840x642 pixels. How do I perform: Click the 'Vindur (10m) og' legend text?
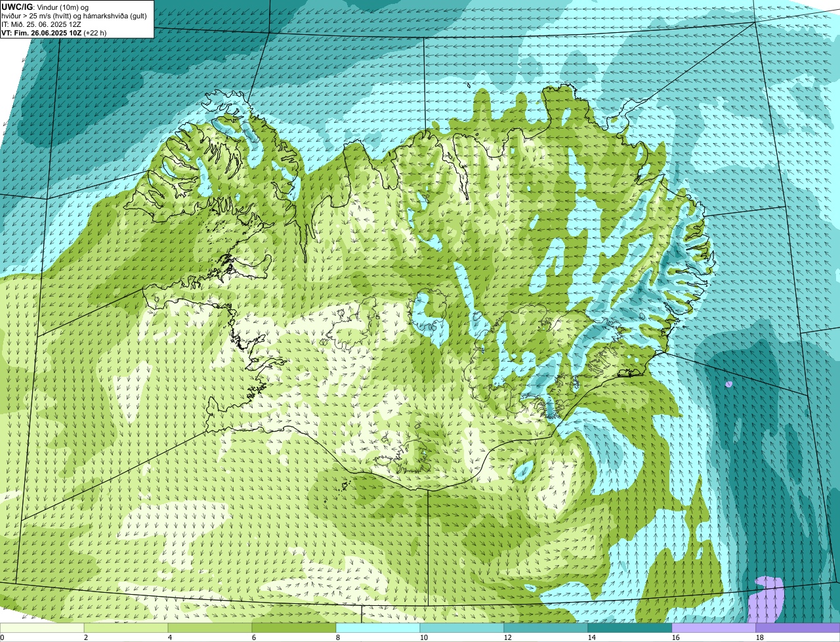tap(62, 7)
